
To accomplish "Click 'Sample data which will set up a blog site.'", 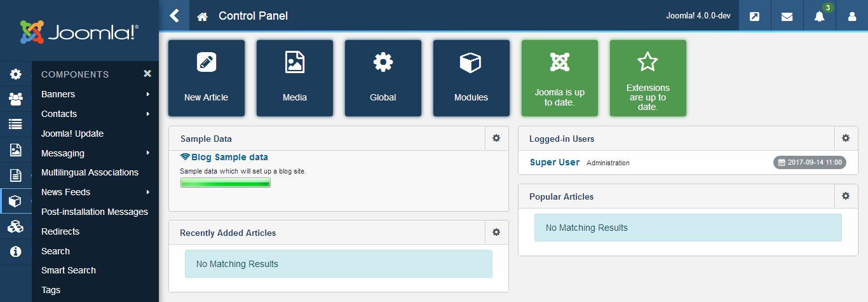I will point(243,172).
